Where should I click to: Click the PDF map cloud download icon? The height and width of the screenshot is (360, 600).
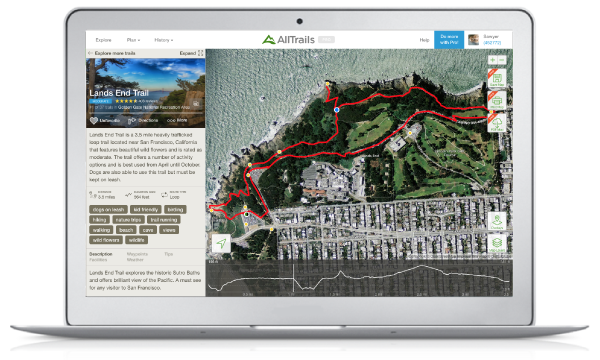coord(497,123)
